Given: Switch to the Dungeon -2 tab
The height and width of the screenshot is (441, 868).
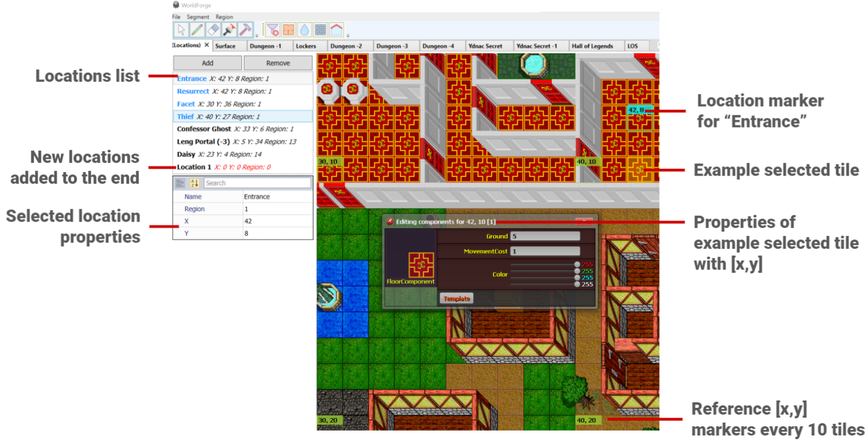Looking at the screenshot, I should pyautogui.click(x=346, y=46).
